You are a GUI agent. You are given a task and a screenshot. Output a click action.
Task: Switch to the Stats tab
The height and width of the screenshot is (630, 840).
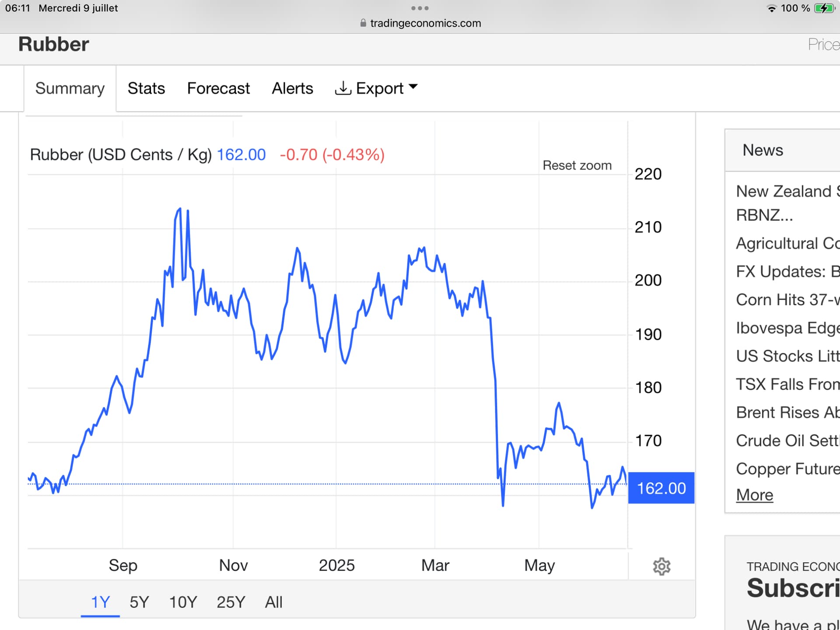tap(146, 88)
